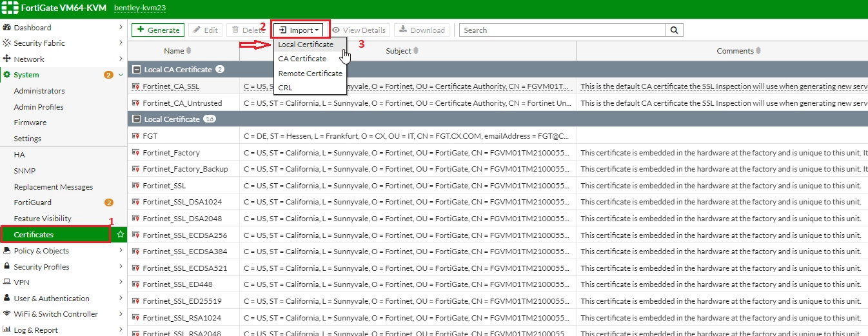Click the VPN monitor icon

point(7,282)
